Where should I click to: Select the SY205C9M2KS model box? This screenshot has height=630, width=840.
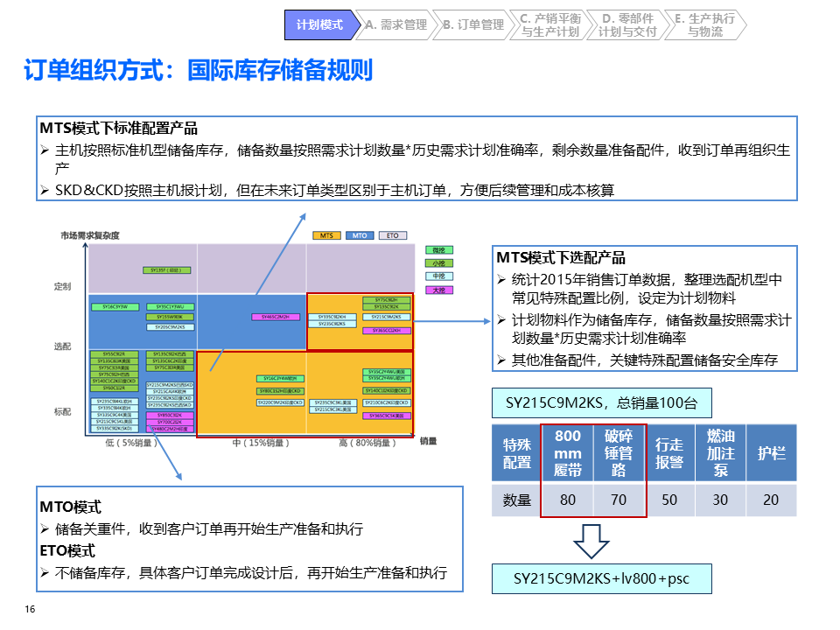pyautogui.click(x=171, y=326)
